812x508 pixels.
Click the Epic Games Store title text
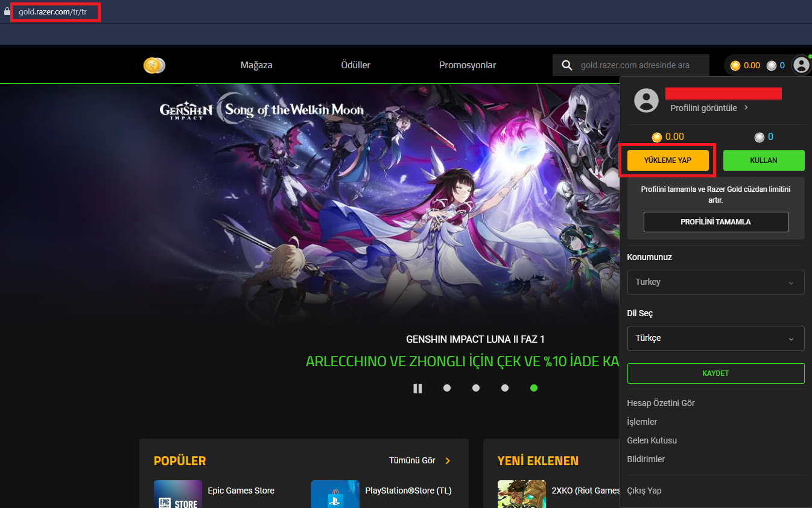click(241, 491)
